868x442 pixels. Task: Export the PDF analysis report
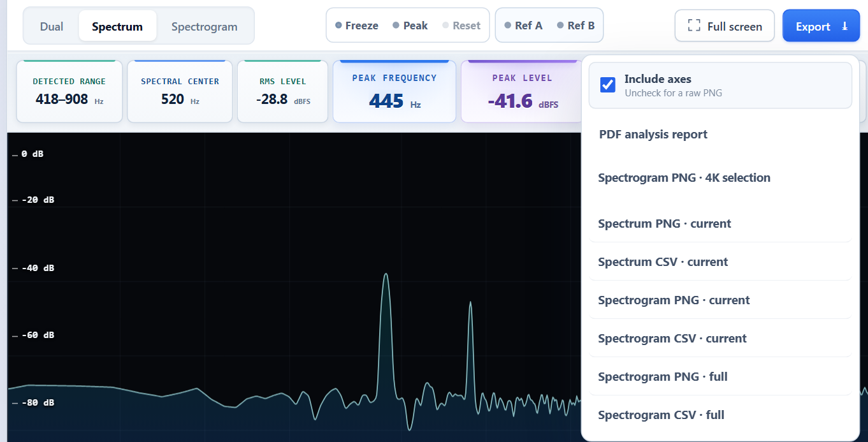click(x=720, y=135)
